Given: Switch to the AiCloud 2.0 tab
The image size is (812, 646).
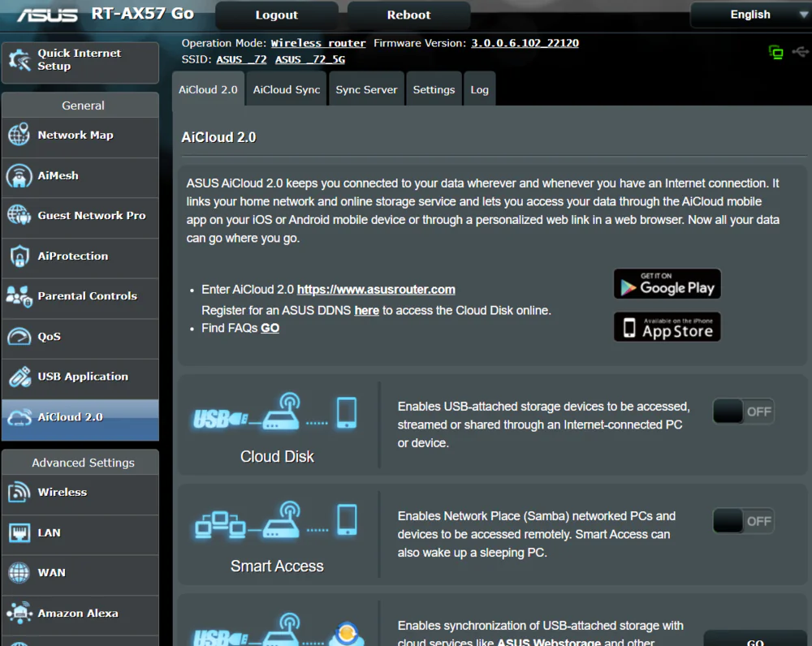Looking at the screenshot, I should (x=208, y=89).
